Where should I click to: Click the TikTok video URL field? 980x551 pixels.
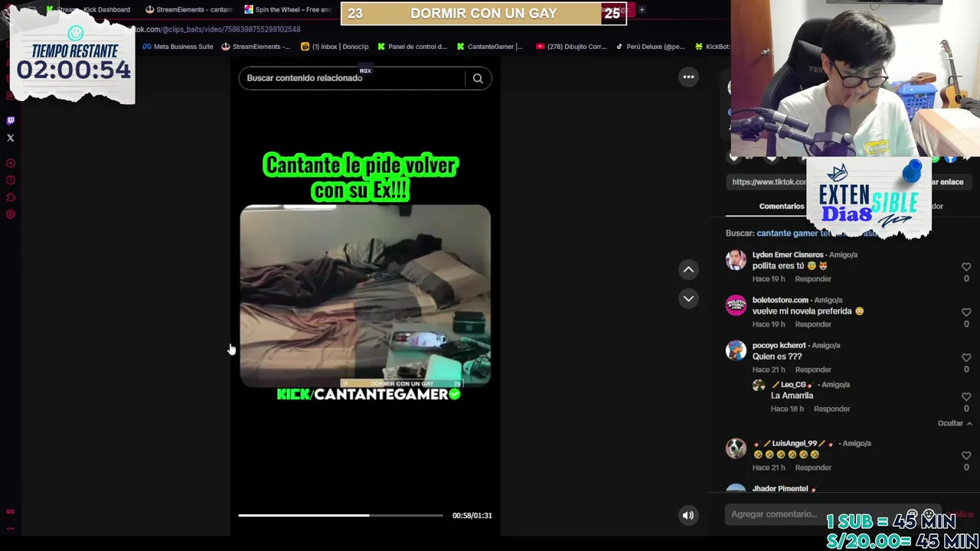pyautogui.click(x=768, y=182)
